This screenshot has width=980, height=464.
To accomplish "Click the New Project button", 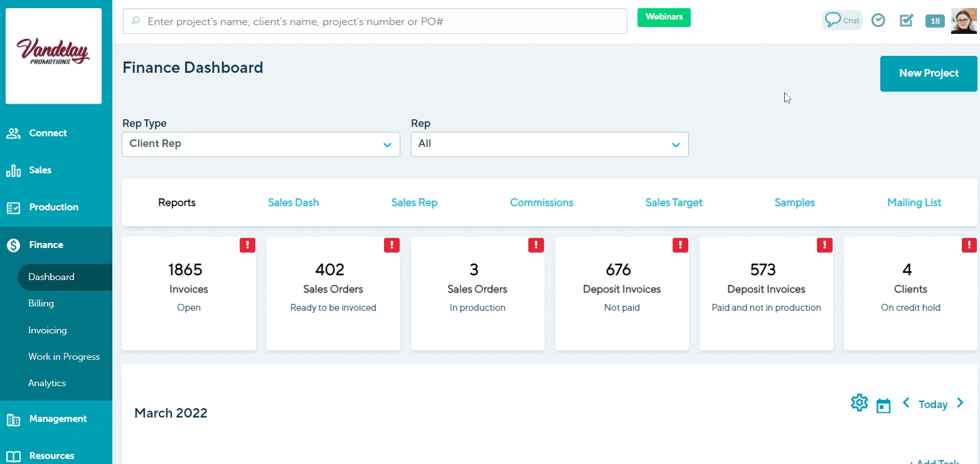I will (929, 73).
